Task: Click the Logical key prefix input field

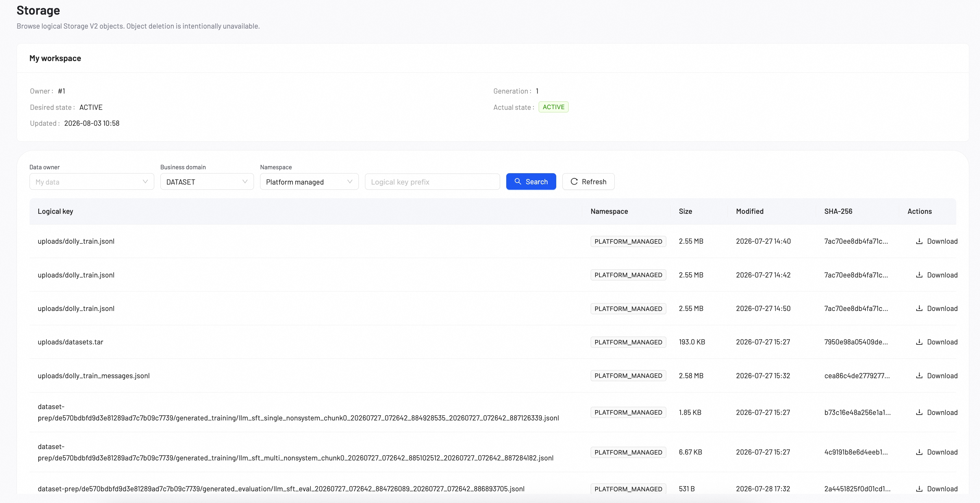Action: point(432,182)
